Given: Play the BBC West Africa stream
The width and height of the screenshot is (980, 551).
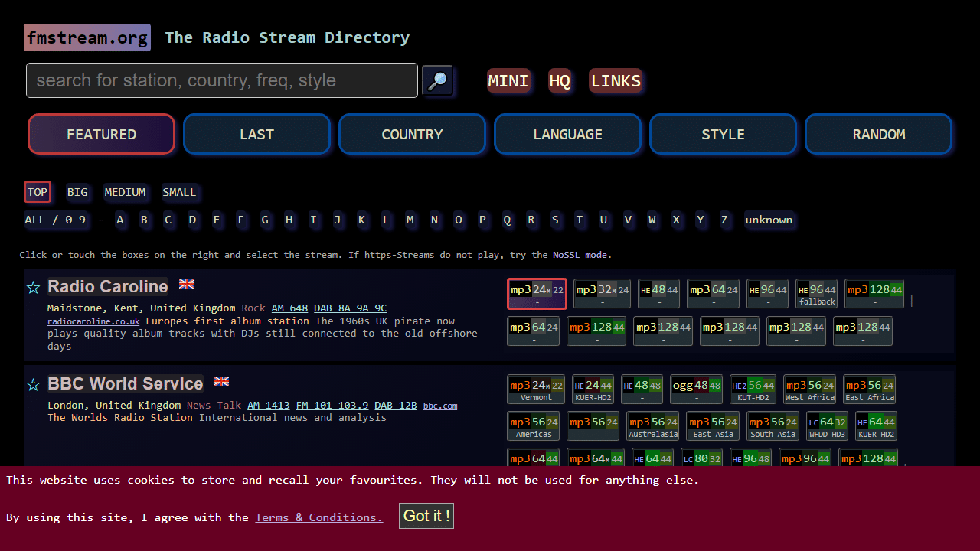Looking at the screenshot, I should pos(810,390).
